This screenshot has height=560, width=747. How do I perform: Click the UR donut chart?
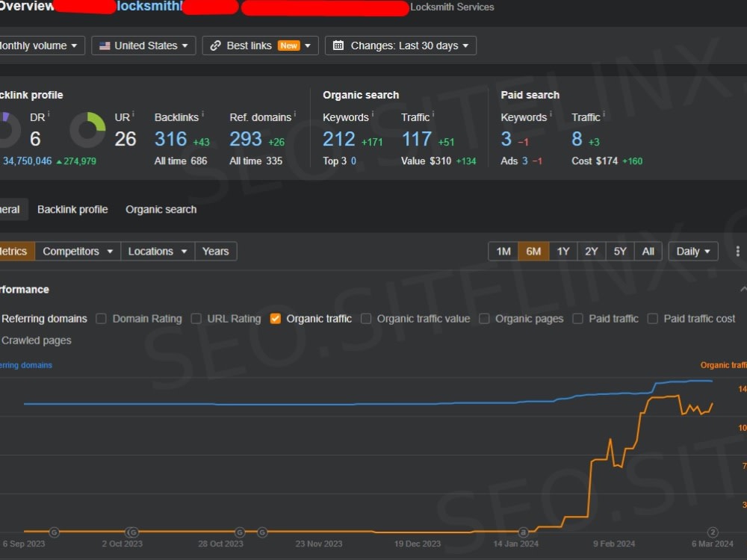[87, 130]
